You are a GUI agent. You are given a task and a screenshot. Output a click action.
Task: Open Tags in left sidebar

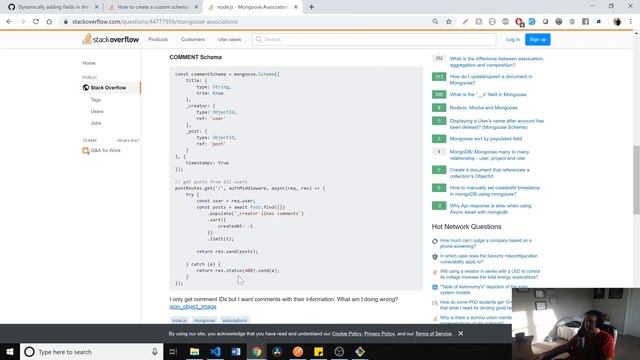coord(96,100)
